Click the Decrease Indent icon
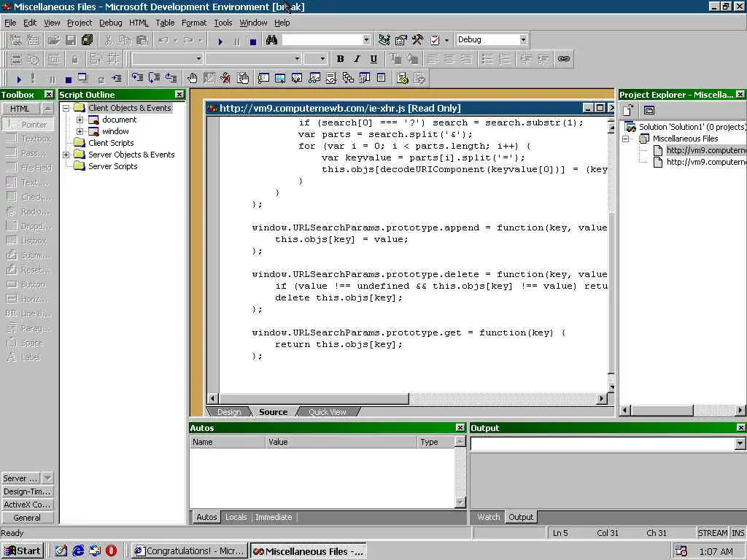This screenshot has width=747, height=560. (x=526, y=58)
